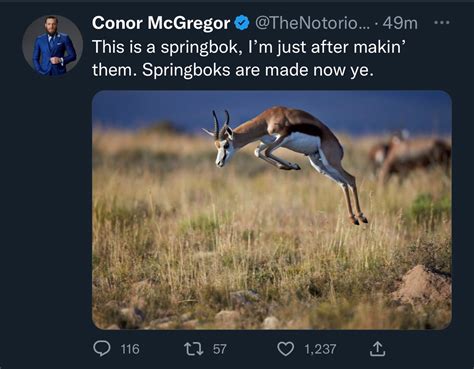Click the springbok's extended hind hooves
474x369 pixels.
[359, 219]
